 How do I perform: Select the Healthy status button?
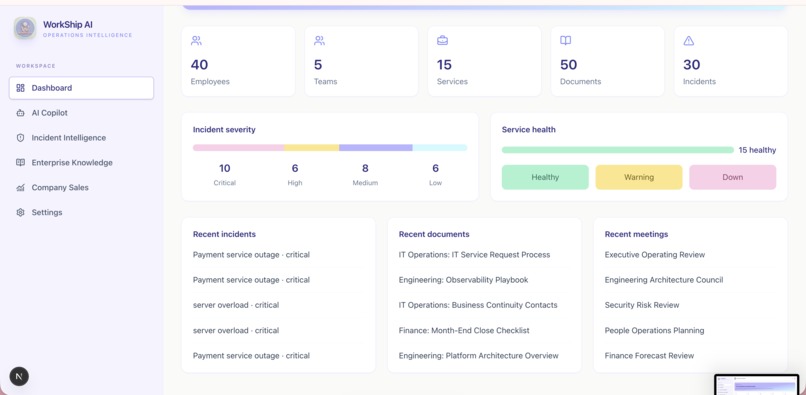click(545, 177)
